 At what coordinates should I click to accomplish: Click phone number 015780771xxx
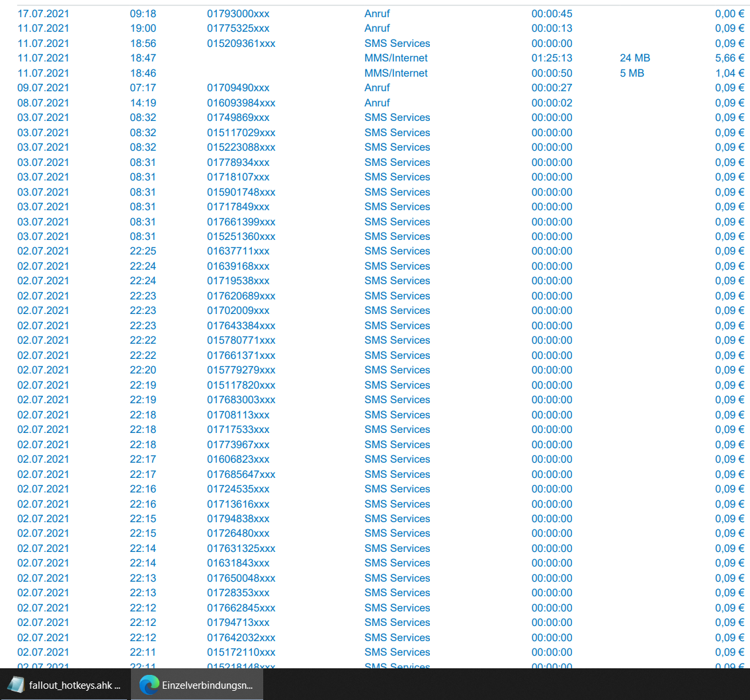(241, 340)
